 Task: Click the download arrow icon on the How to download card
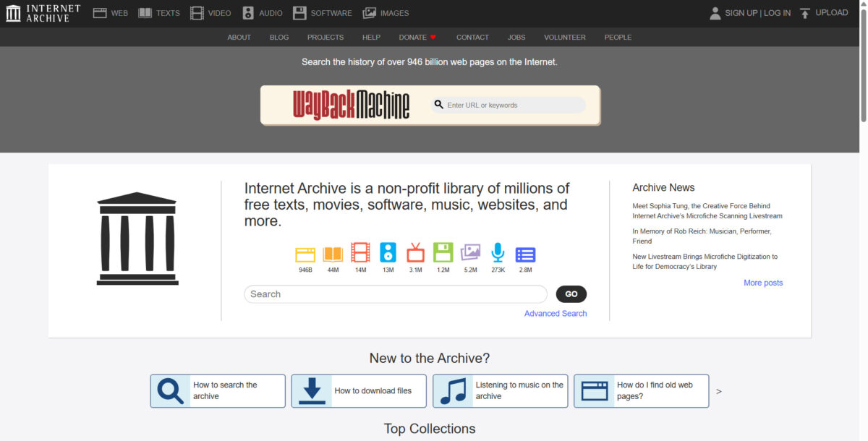312,391
